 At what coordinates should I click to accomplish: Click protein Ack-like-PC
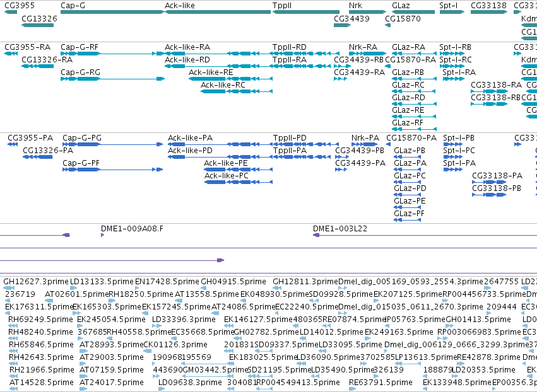coord(239,182)
